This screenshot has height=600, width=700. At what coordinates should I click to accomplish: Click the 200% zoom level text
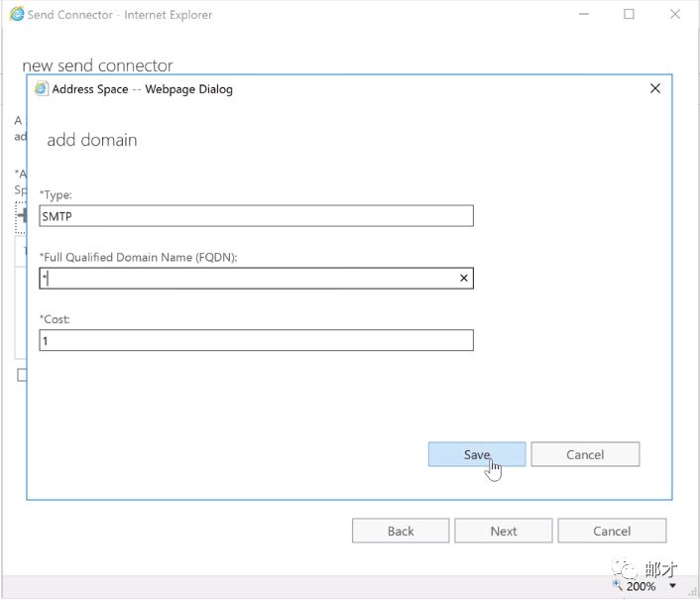(641, 586)
